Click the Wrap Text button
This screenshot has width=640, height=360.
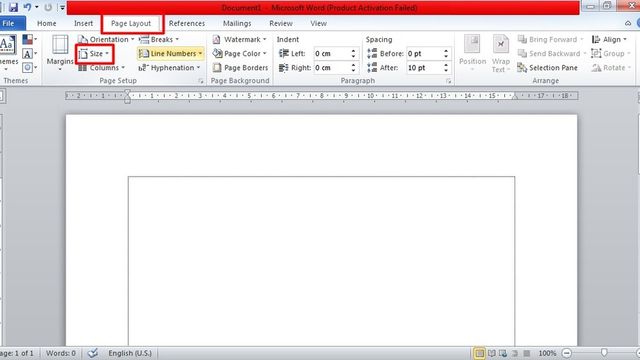[500, 53]
